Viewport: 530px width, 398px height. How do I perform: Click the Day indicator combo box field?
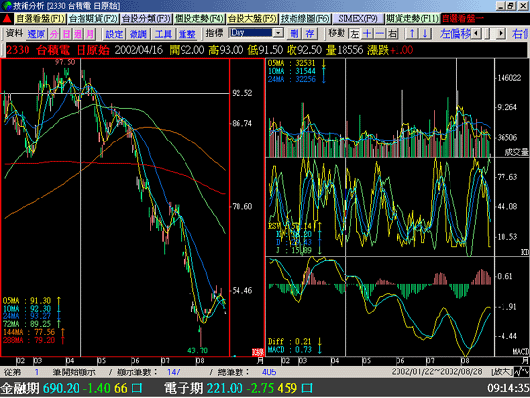tap(251, 33)
